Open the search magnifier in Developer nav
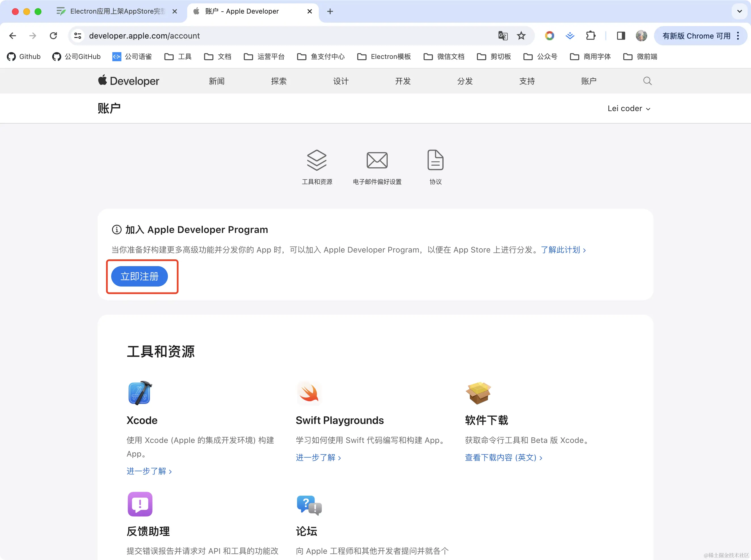 click(x=647, y=81)
